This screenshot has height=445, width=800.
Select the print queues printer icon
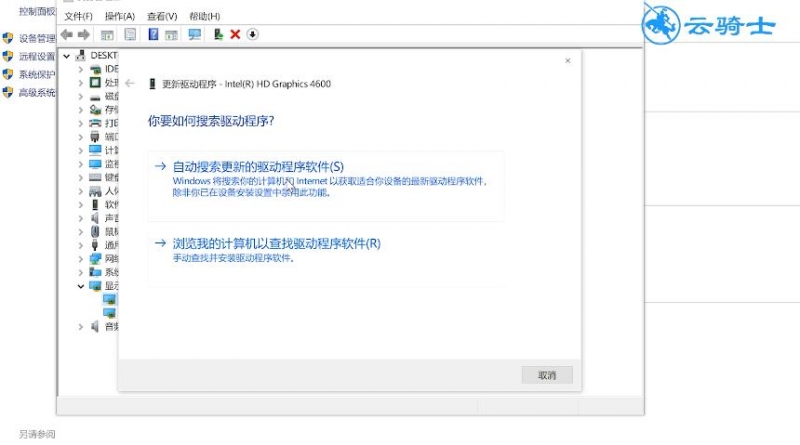point(95,123)
